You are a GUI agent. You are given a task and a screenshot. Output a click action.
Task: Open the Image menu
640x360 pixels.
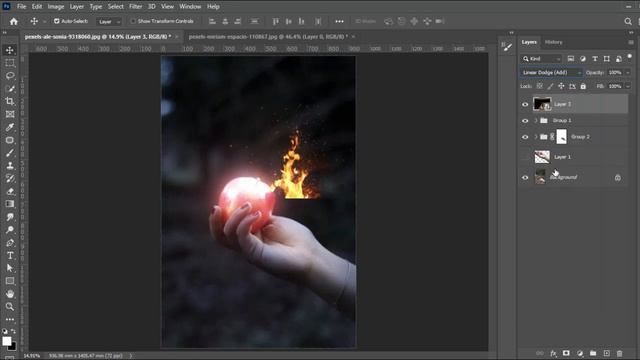56,7
